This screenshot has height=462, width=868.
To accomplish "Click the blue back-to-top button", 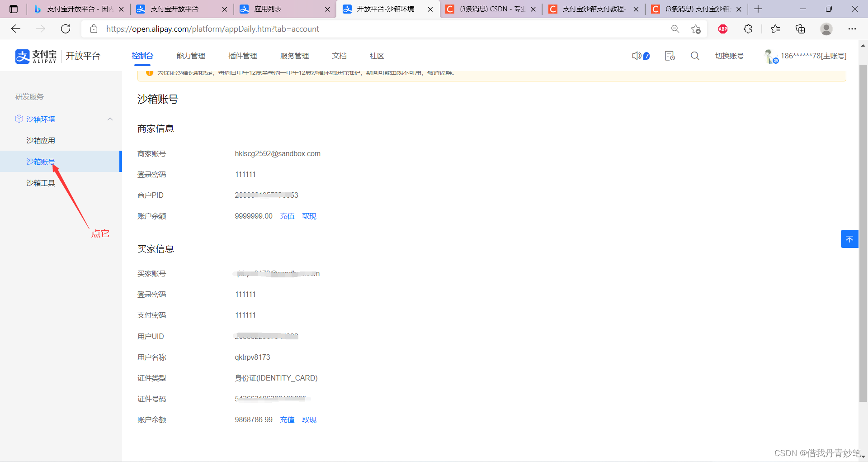I will (x=849, y=239).
